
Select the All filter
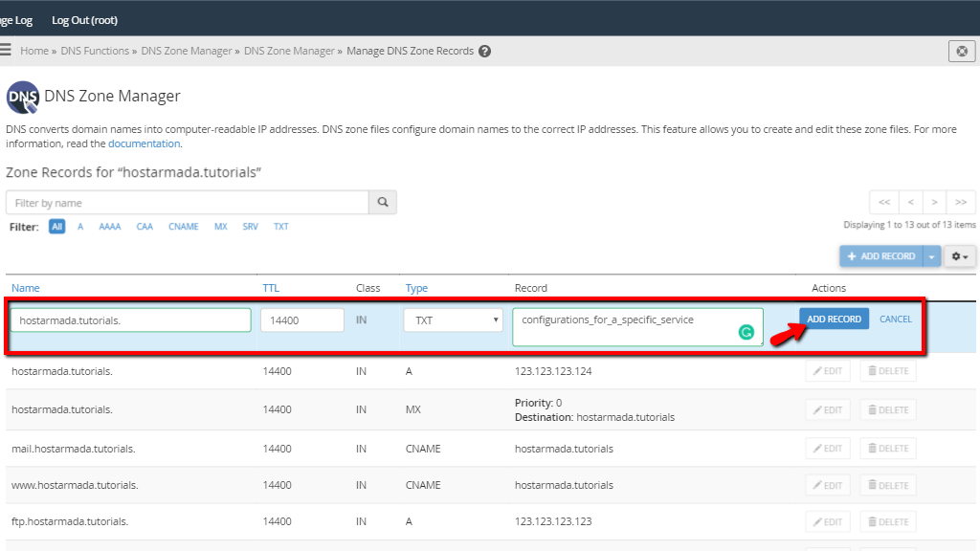click(56, 227)
